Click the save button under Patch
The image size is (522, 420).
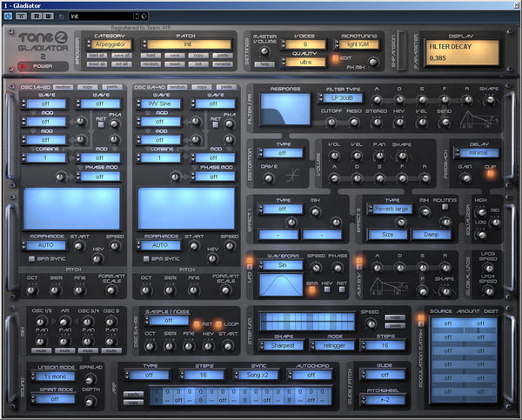coord(175,54)
